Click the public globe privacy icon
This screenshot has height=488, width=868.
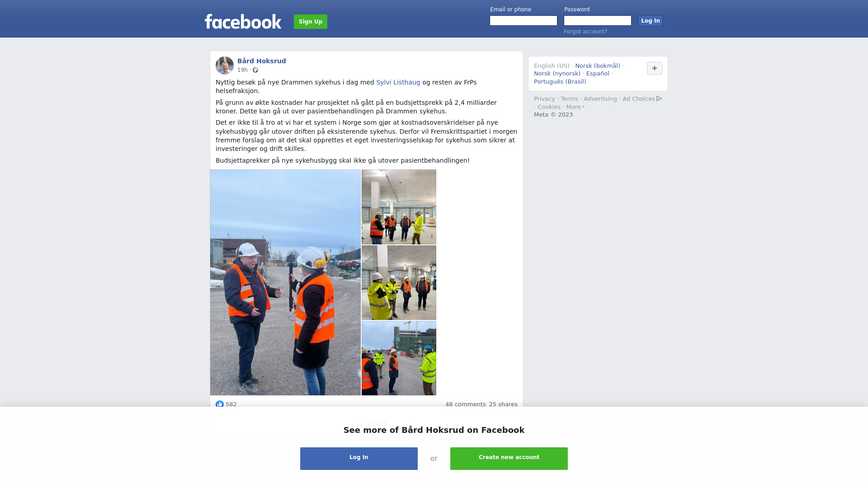[255, 70]
